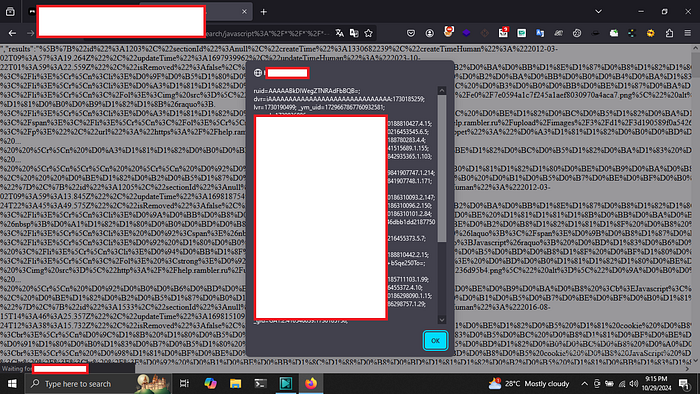Click the translate page icon in address bar
Image resolution: width=700 pixels, height=394 pixels.
coord(340,33)
